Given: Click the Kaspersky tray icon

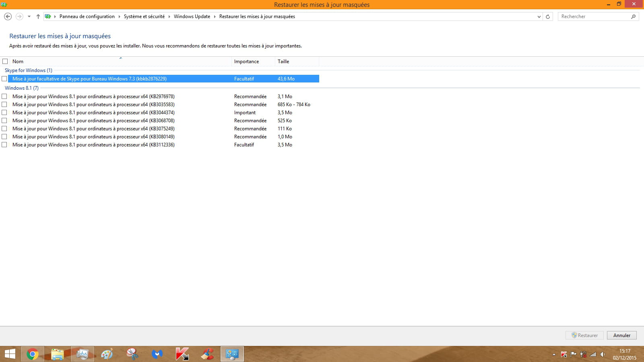Looking at the screenshot, I should point(564,354).
